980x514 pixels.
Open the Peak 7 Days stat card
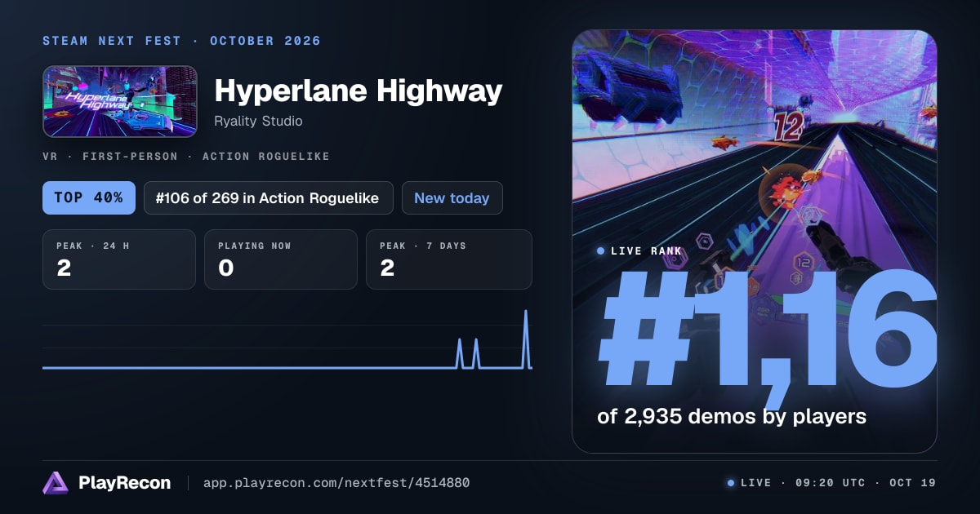pos(449,259)
